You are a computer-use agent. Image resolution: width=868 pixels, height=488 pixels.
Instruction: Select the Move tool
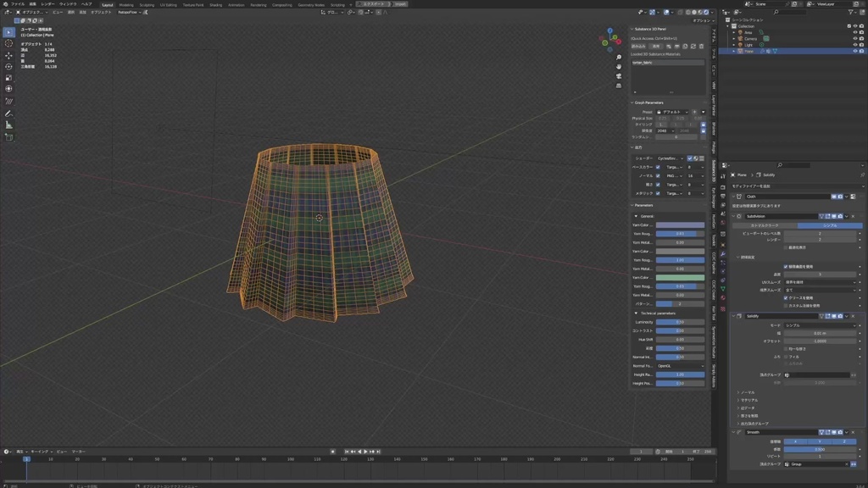pyautogui.click(x=8, y=55)
